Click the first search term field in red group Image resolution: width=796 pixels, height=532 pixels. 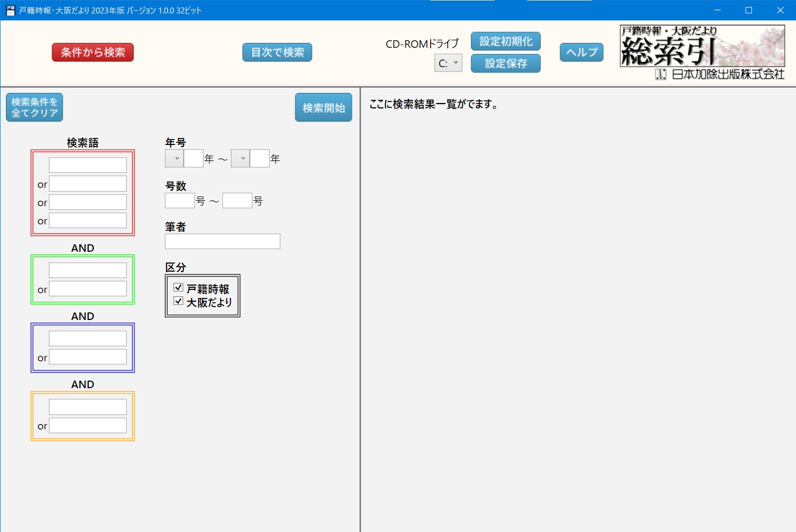pos(88,165)
